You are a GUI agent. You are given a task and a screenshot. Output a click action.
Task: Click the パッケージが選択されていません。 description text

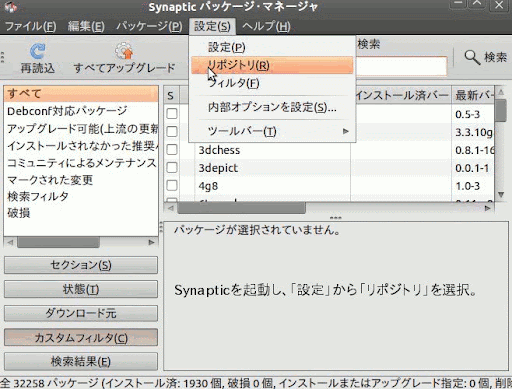coord(257,230)
